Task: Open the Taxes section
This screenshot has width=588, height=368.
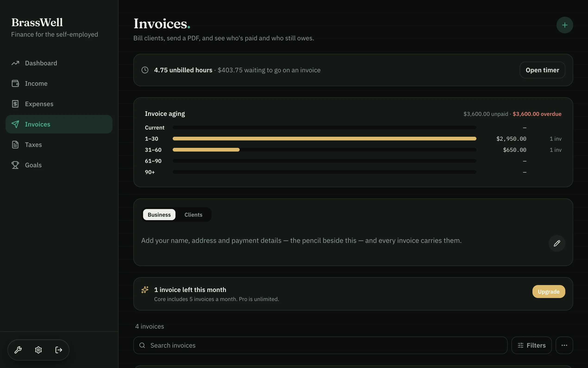Action: click(59, 145)
